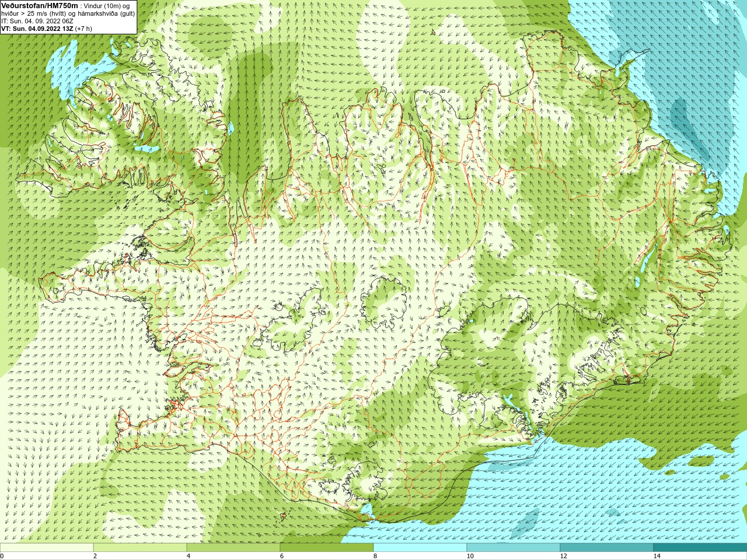Image resolution: width=747 pixels, height=560 pixels.
Task: Click the light green 2–4 scale segment
Action: pyautogui.click(x=140, y=548)
